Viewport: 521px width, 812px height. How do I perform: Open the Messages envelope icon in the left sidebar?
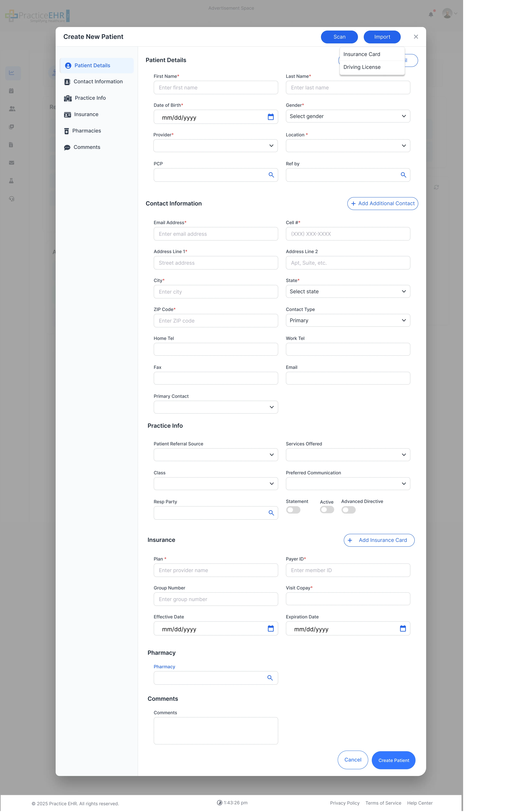coord(12,163)
